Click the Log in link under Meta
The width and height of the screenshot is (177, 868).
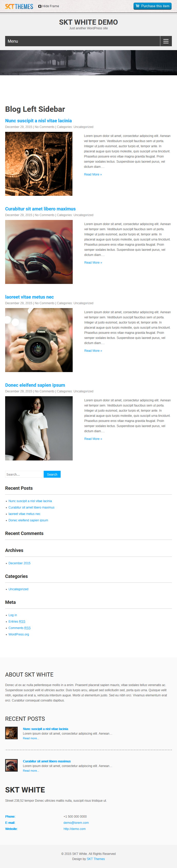click(x=13, y=615)
